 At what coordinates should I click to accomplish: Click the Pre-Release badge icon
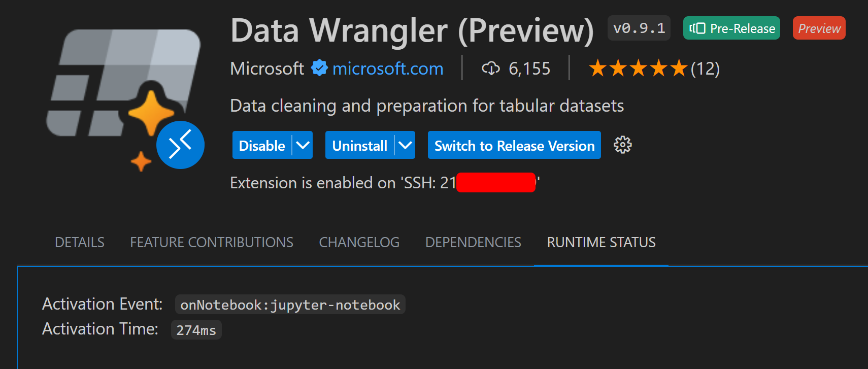click(x=698, y=28)
